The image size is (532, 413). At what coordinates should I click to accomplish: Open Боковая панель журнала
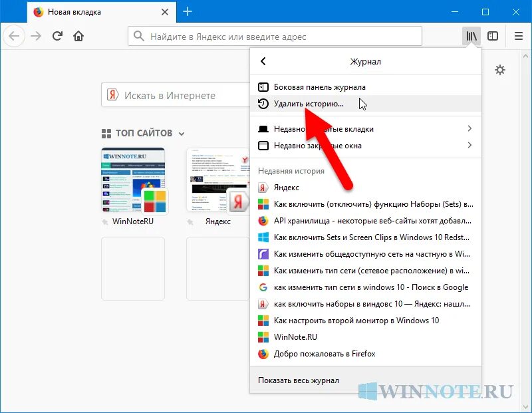pyautogui.click(x=366, y=87)
